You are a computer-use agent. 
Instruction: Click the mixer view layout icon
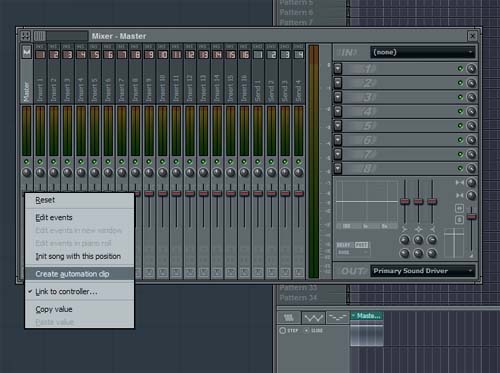tap(39, 36)
